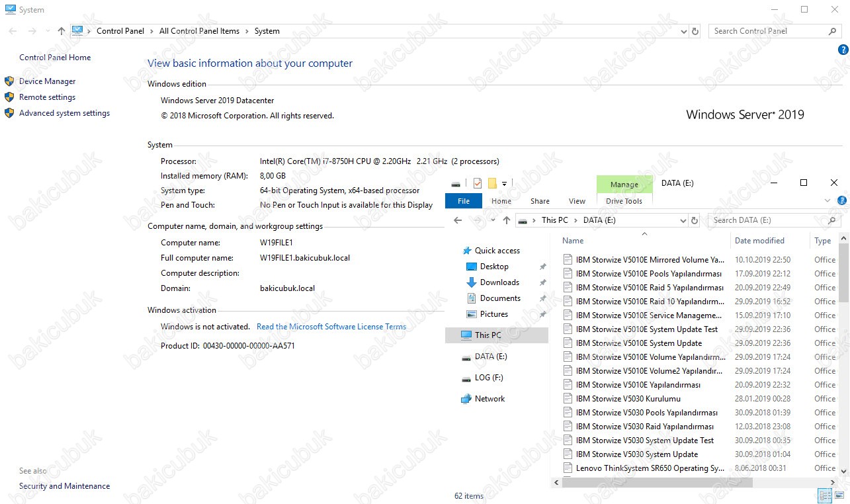Select This PC in navigation pane
This screenshot has width=850, height=504.
[497, 335]
